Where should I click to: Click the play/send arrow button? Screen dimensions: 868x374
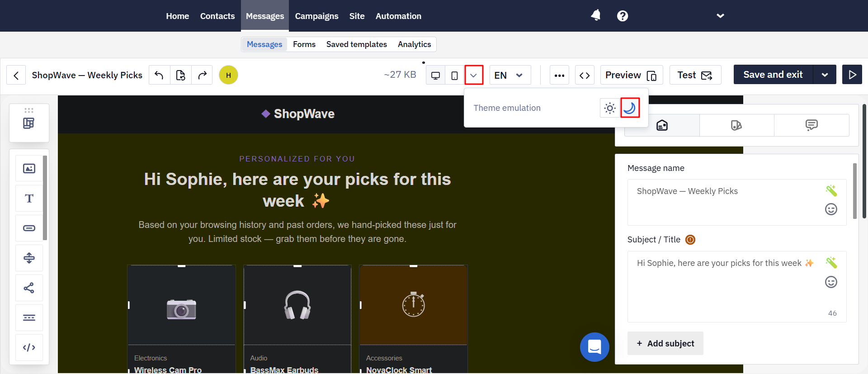click(852, 75)
